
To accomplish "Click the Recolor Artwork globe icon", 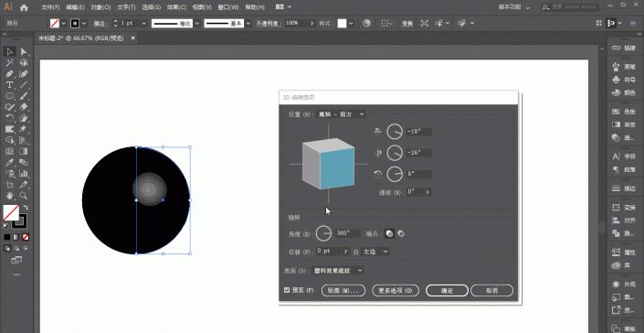I will coord(367,24).
